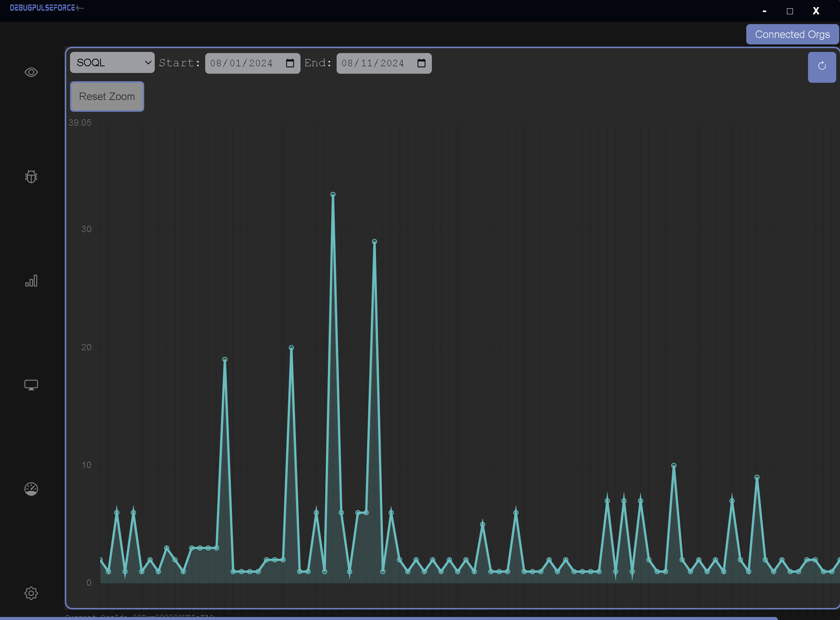Click the second tallest data point near 29
The image size is (840, 620).
coord(374,242)
